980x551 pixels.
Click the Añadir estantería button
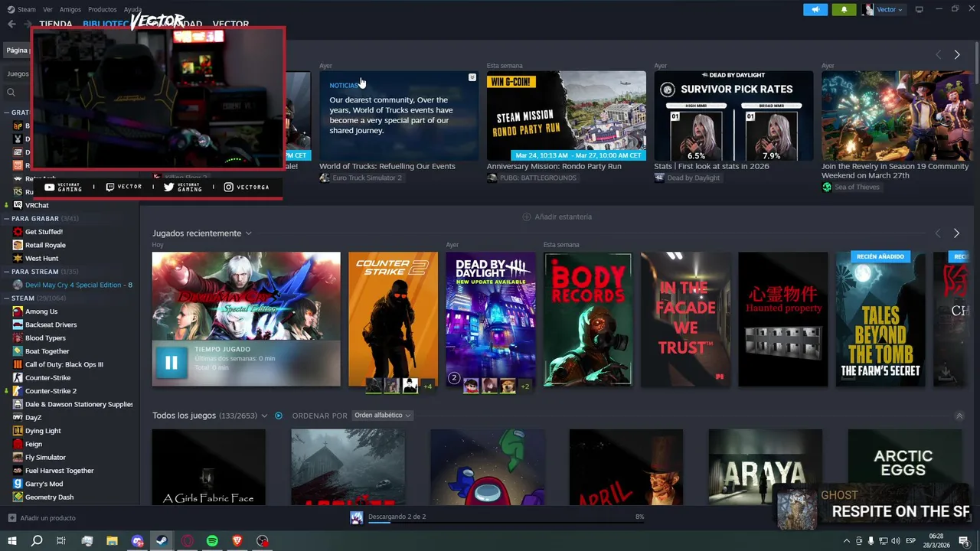pyautogui.click(x=557, y=217)
